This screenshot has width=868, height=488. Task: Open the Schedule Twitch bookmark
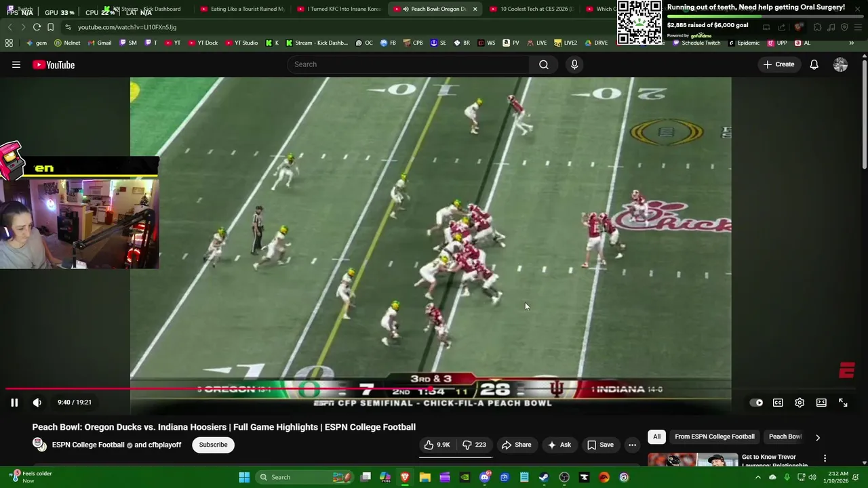point(696,43)
